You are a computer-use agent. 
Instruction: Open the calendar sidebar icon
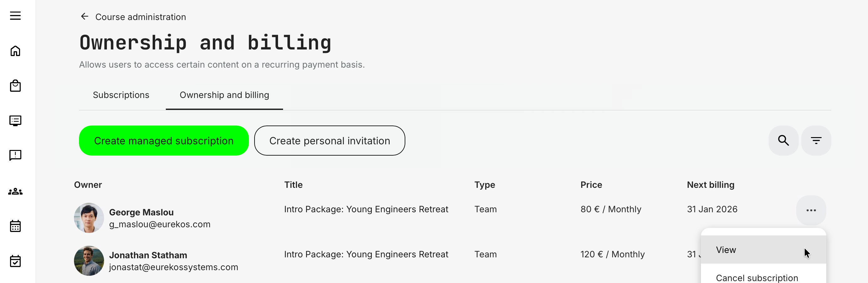pyautogui.click(x=15, y=226)
